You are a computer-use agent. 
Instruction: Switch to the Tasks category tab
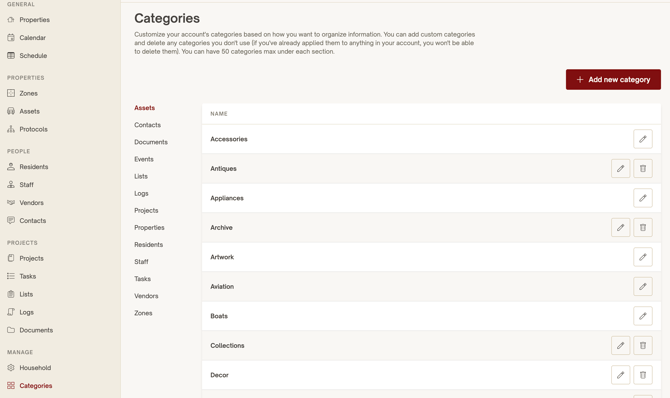(142, 279)
